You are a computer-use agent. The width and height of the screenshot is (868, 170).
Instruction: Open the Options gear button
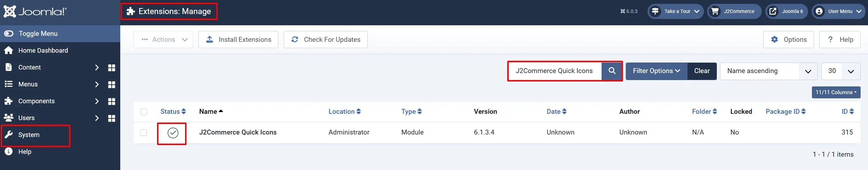tap(789, 39)
